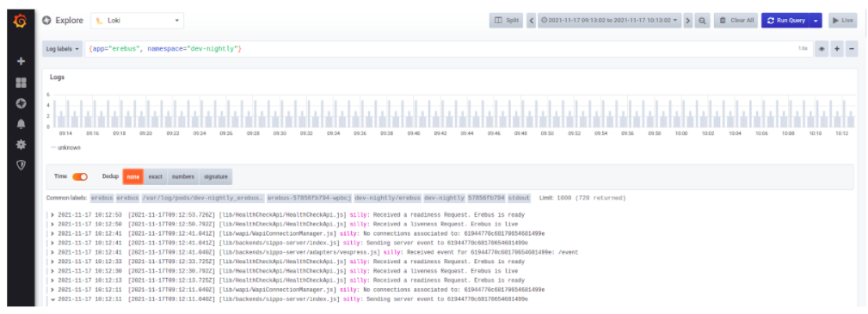
Task: Expand the 10:12:53 log line
Action: [x=52, y=215]
